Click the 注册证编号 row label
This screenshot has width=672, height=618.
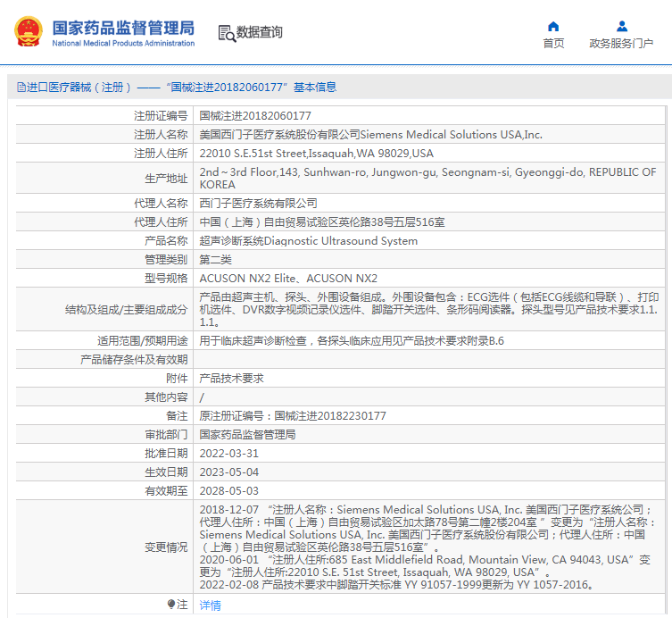(161, 116)
